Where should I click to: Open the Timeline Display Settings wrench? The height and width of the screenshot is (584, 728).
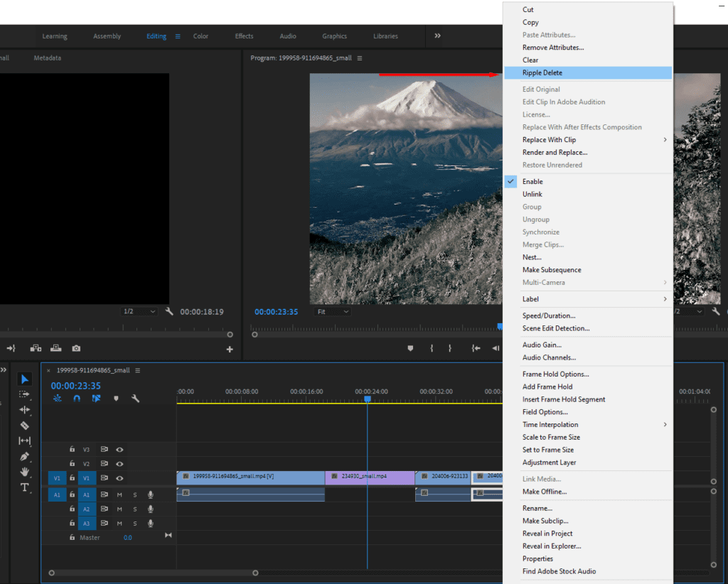(x=135, y=399)
